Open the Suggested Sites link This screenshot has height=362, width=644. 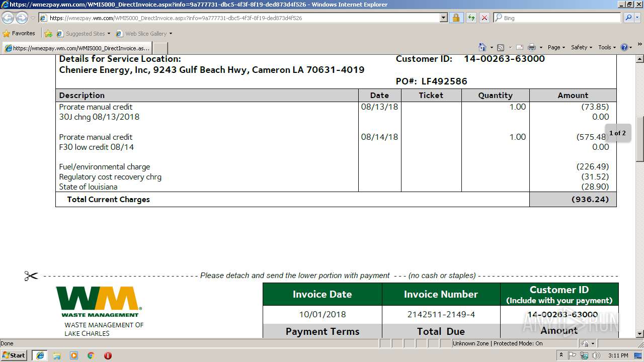click(83, 34)
